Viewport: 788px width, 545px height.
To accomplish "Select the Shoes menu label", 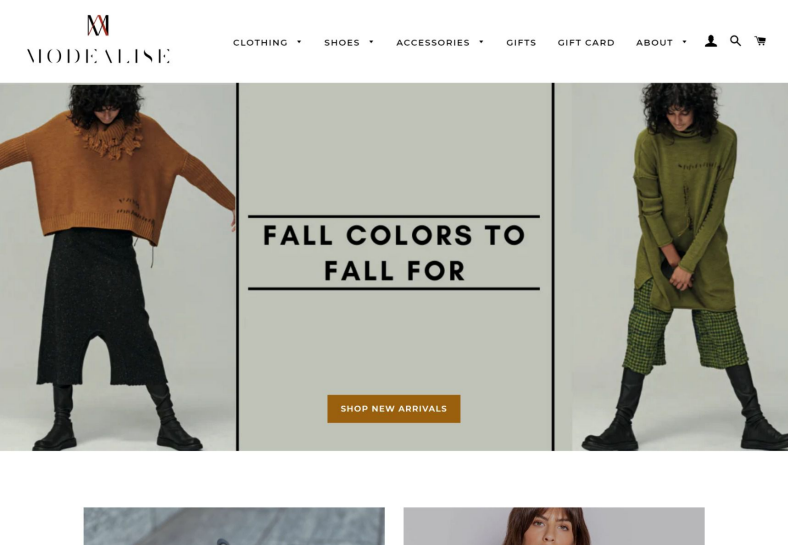I will [x=342, y=43].
